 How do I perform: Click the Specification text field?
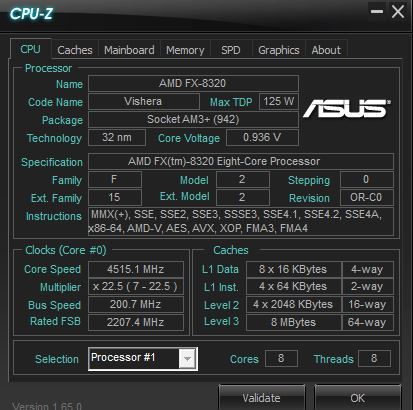tap(241, 161)
